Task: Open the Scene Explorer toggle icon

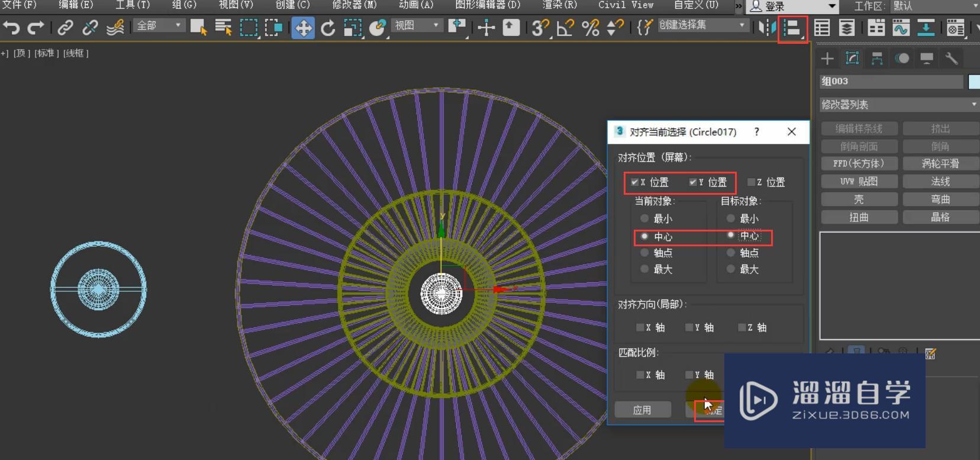Action: (821, 27)
